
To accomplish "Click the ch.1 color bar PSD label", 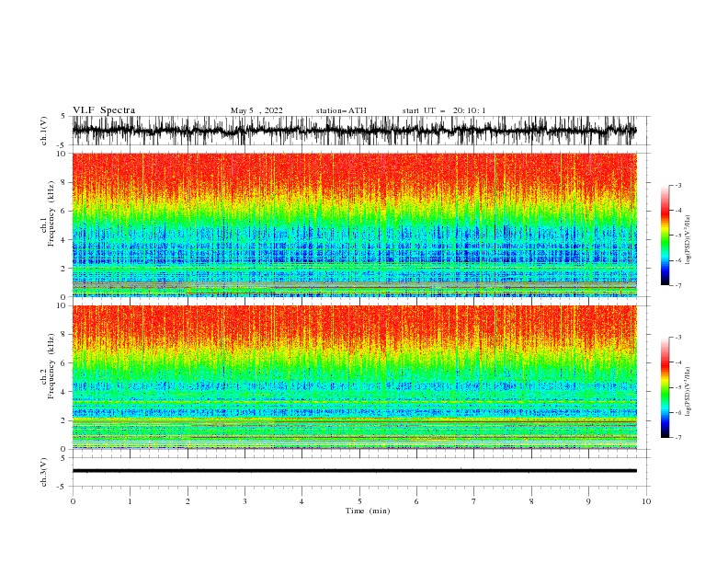I will tap(688, 240).
